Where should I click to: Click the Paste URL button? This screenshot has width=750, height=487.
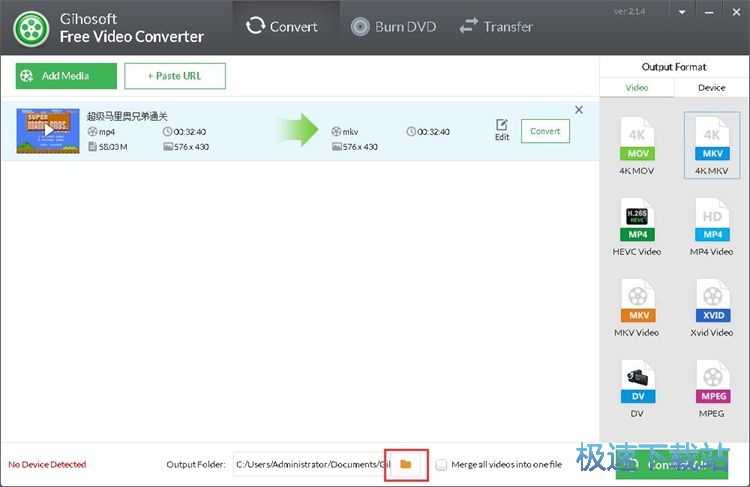[x=175, y=76]
